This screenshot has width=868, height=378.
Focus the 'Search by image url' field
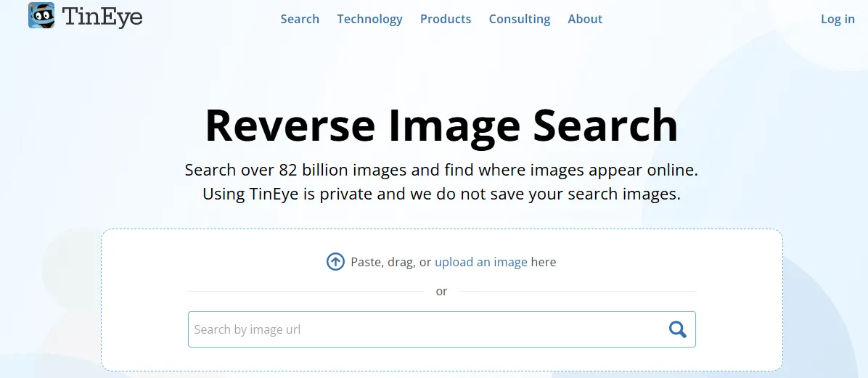425,329
